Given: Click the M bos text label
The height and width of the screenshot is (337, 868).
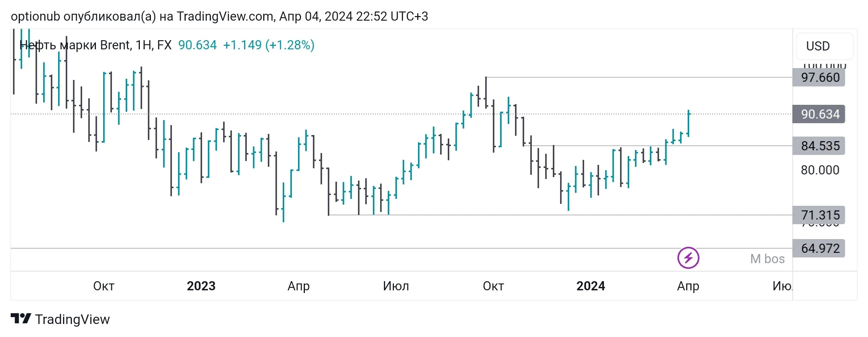Looking at the screenshot, I should (x=767, y=259).
